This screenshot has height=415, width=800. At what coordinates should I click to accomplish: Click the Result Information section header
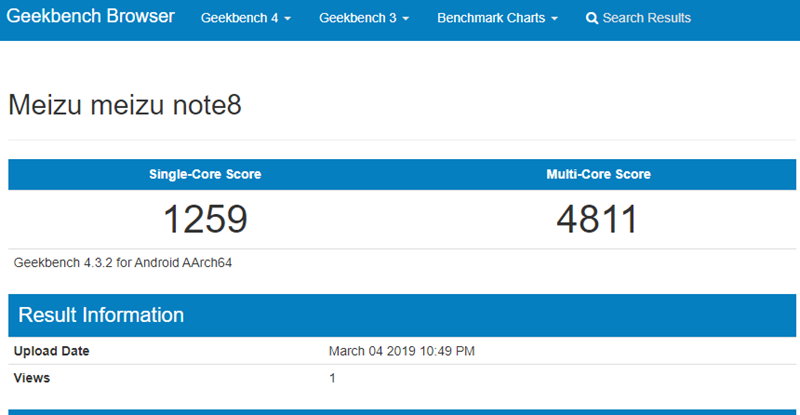[102, 315]
